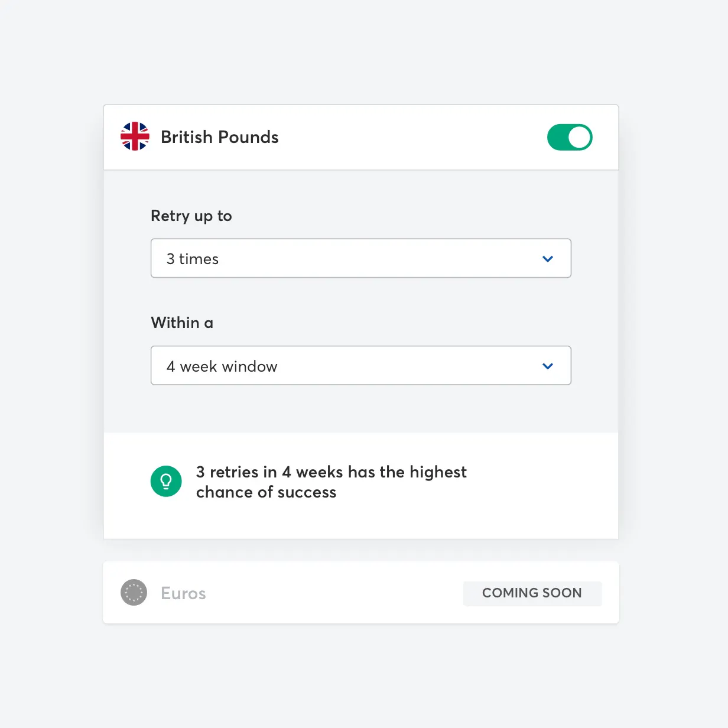Click blank header area of British Pounds card
The height and width of the screenshot is (728, 728).
408,137
